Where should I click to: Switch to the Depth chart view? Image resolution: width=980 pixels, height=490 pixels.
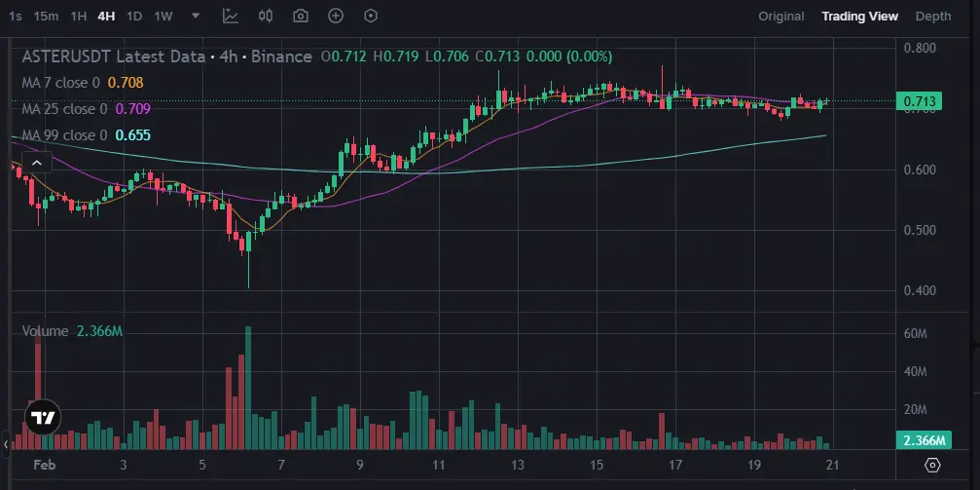click(x=933, y=17)
